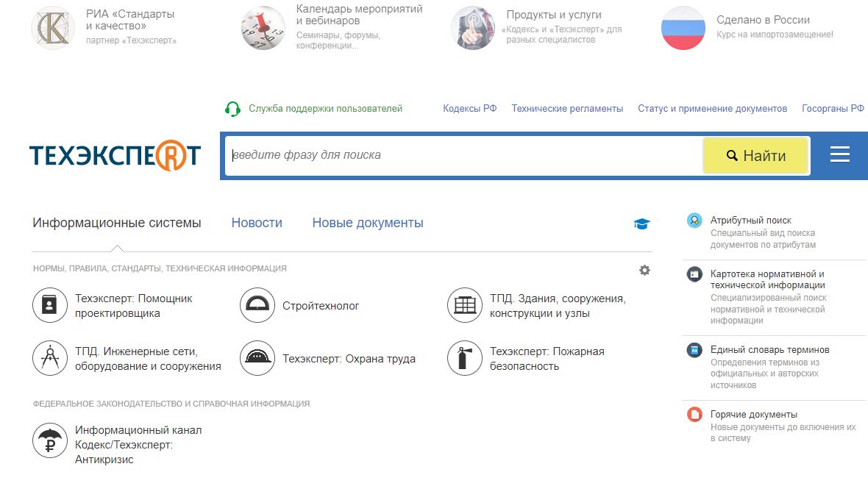Image resolution: width=868 pixels, height=486 pixels.
Task: Switch to the Новости tab
Action: pos(257,223)
